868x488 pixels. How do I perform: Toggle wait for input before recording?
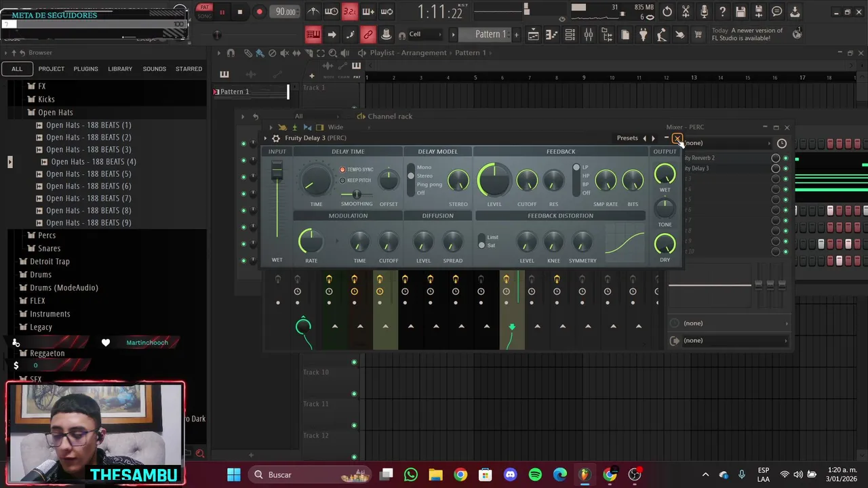332,12
